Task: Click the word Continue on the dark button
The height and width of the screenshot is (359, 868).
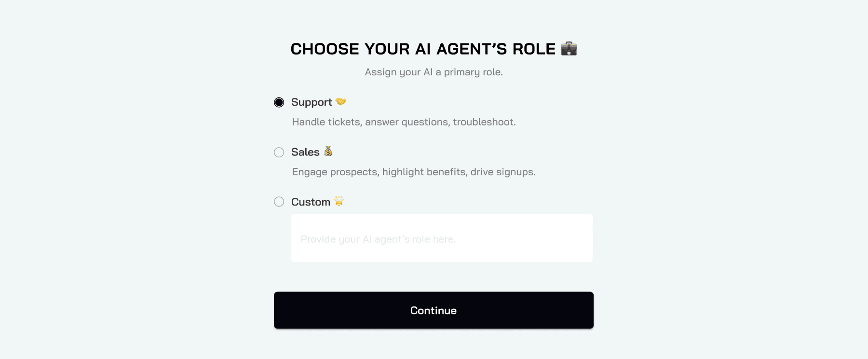Action: [x=433, y=310]
